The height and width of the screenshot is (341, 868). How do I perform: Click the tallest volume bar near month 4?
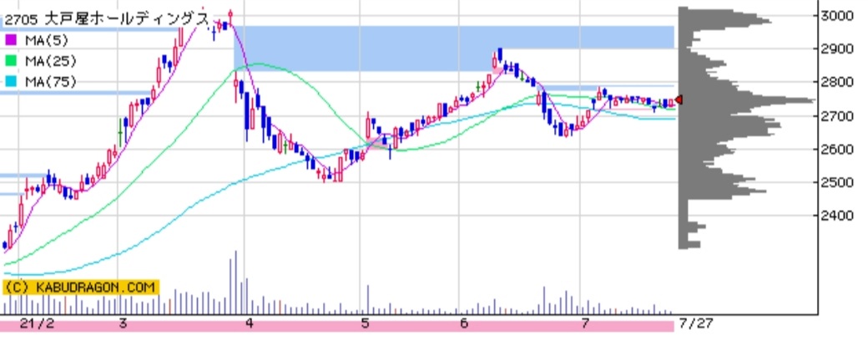(x=235, y=282)
